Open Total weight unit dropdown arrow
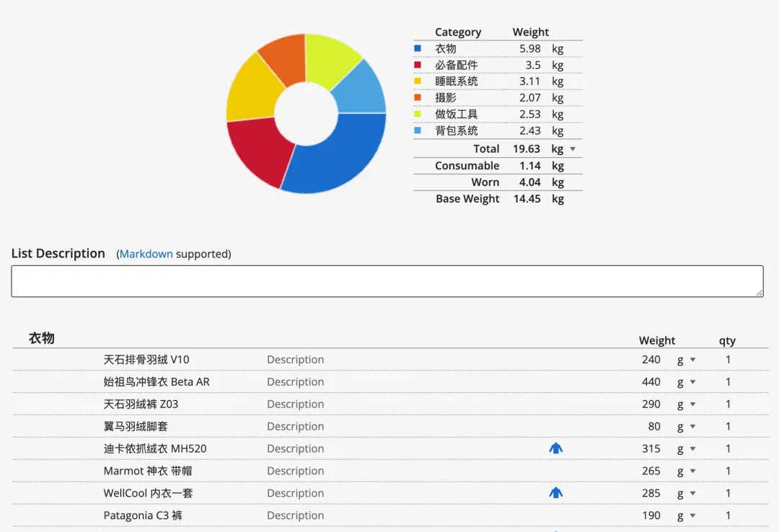This screenshot has width=779, height=532. click(572, 149)
